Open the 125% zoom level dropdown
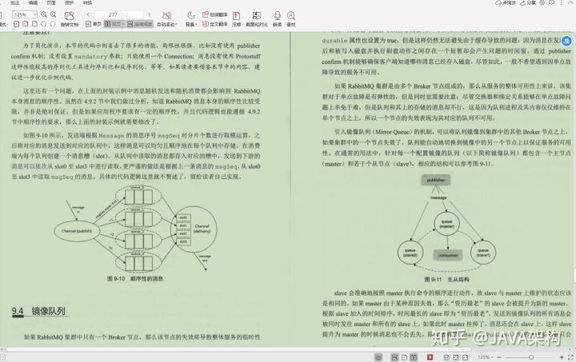 [24, 15]
